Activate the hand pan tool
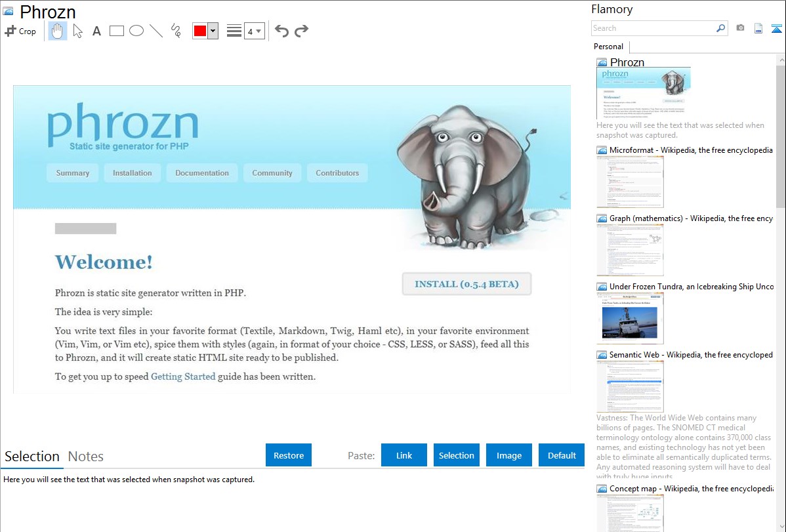 [58, 31]
